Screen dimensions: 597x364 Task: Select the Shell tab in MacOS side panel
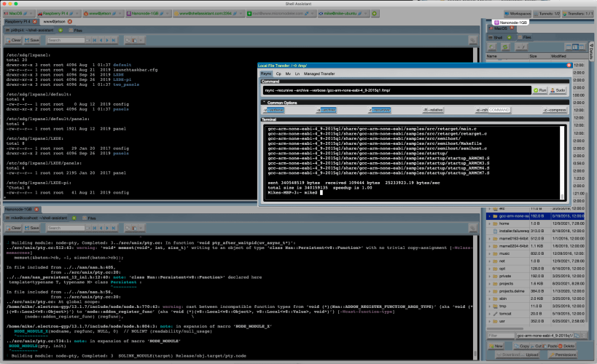(x=496, y=38)
